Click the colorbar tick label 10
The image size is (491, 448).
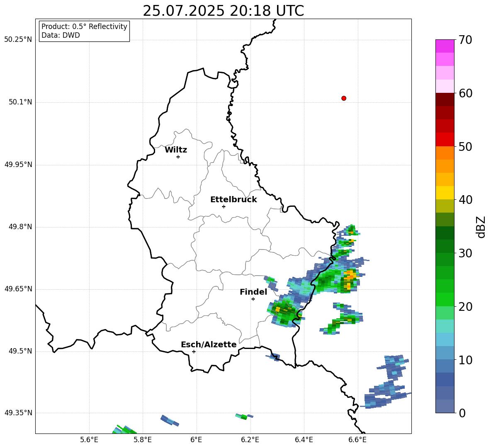point(465,360)
